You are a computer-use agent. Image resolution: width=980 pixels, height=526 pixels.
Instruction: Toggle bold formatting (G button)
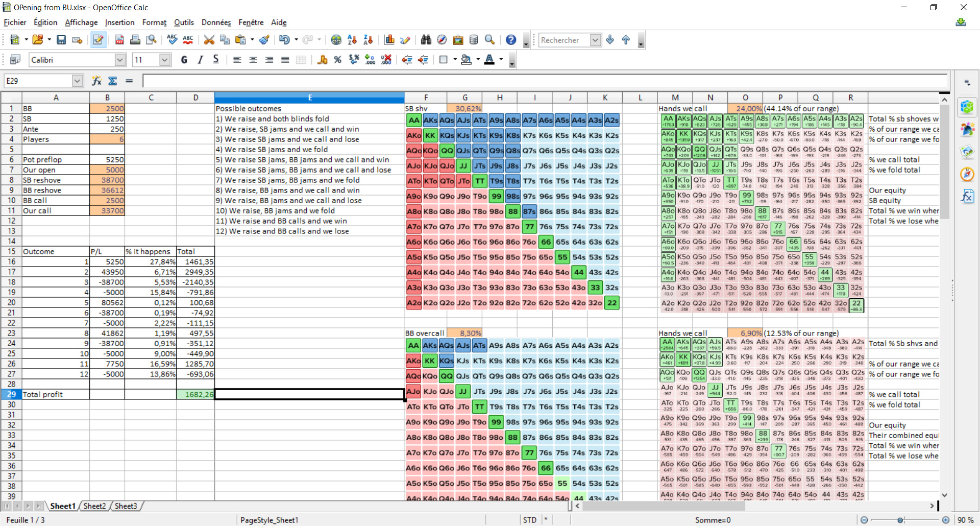[184, 60]
